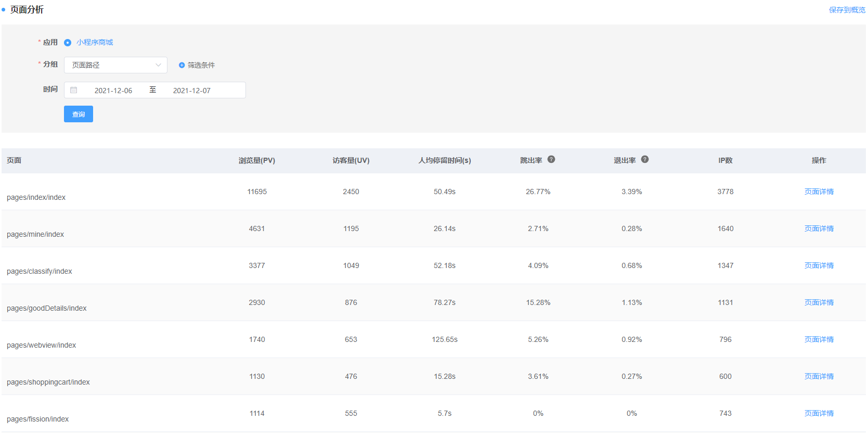Click the 查询 query button
The height and width of the screenshot is (433, 868).
(x=79, y=114)
